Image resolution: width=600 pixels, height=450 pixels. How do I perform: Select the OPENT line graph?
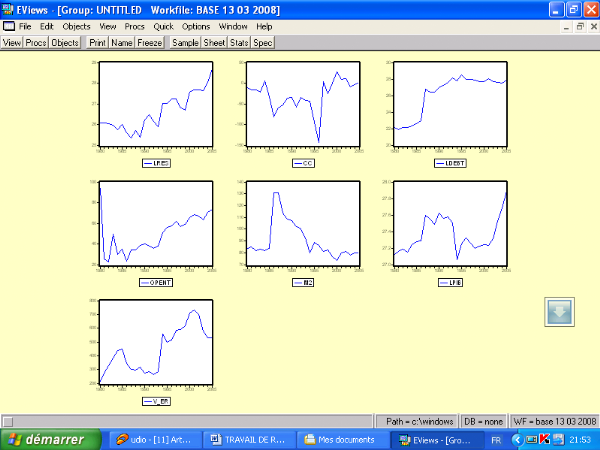point(155,225)
